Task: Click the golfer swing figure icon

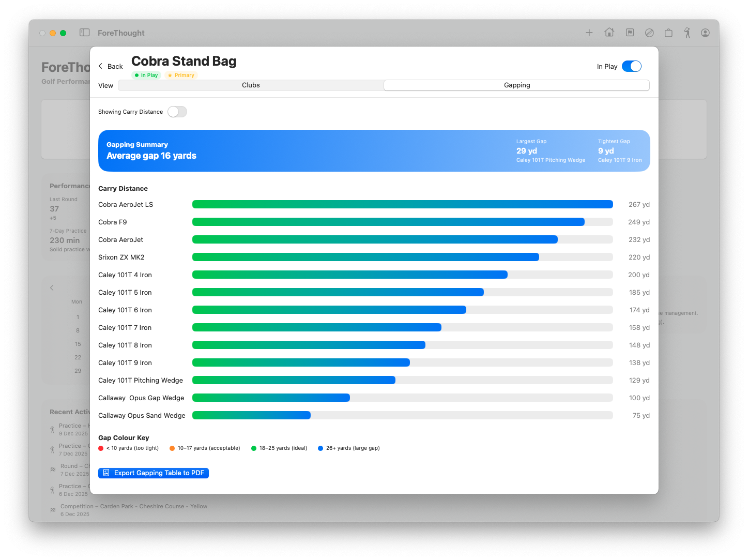Action: [x=687, y=33]
